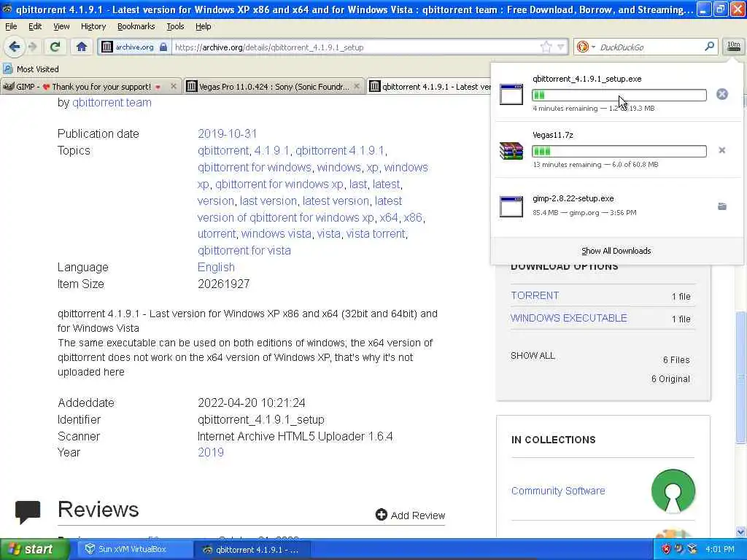This screenshot has height=560, width=747.
Task: Open the DuckDuckGo search engine selector
Action: pyautogui.click(x=586, y=47)
